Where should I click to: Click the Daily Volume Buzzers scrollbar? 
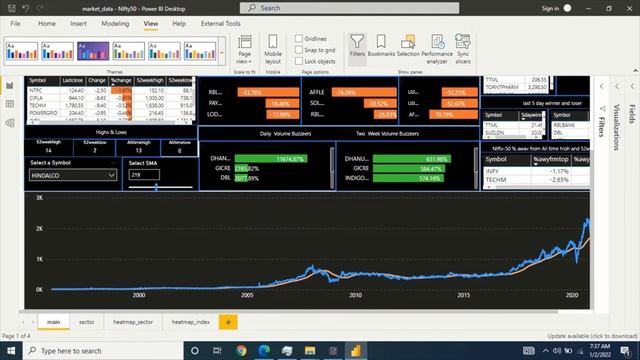coord(332,168)
